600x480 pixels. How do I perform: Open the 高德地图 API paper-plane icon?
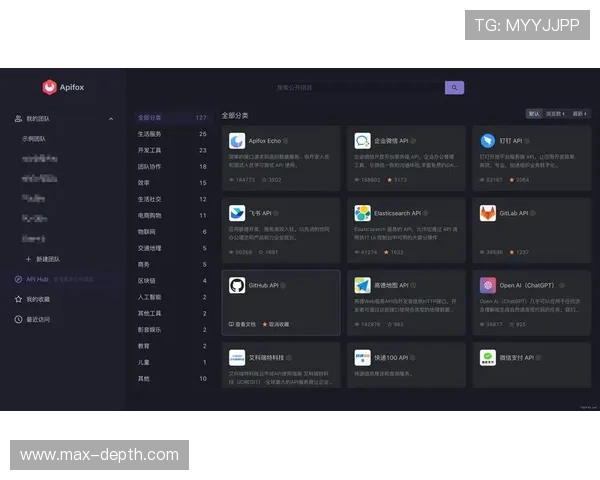[x=362, y=285]
